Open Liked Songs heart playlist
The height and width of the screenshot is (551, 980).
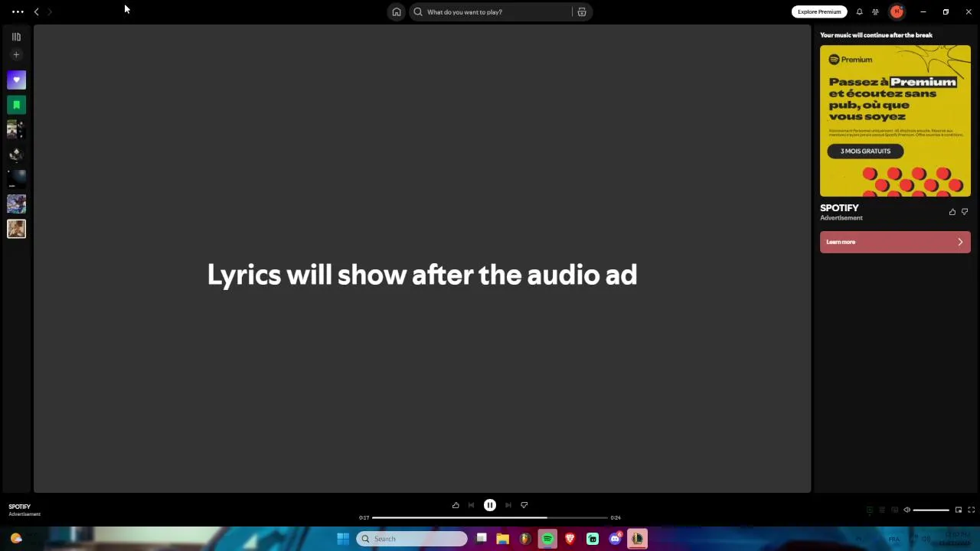16,80
